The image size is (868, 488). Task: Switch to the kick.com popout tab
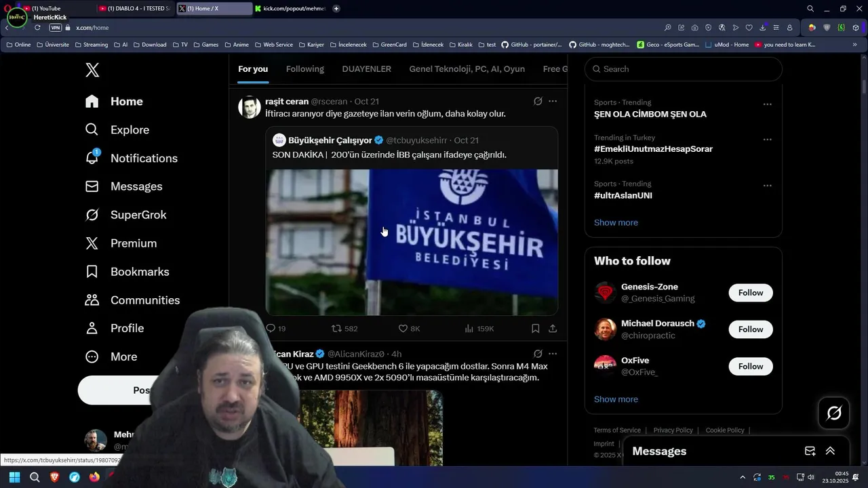pyautogui.click(x=292, y=8)
